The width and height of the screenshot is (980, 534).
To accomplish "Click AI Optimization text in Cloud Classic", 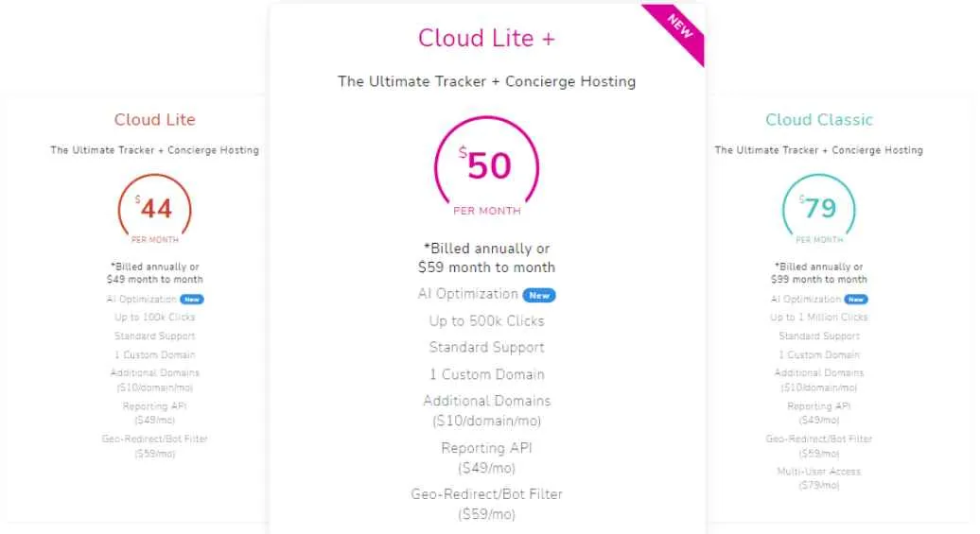I will (x=804, y=299).
